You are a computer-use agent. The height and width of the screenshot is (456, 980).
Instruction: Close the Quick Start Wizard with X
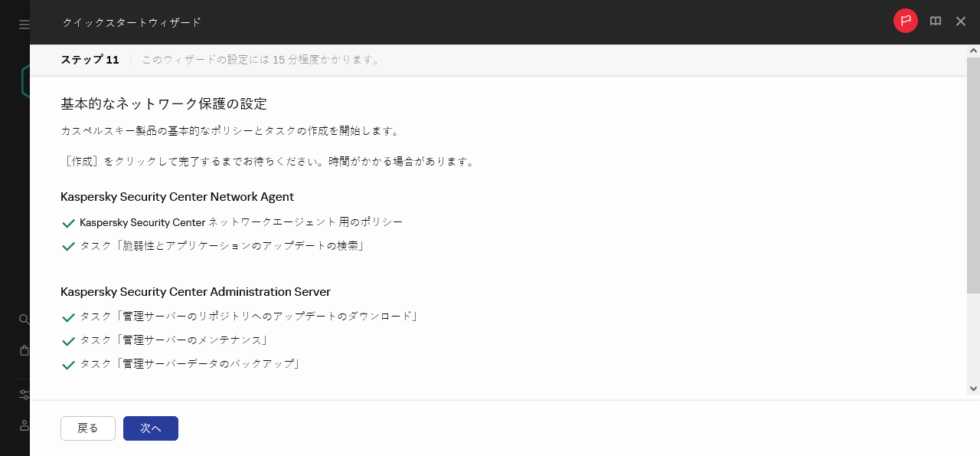click(x=960, y=21)
